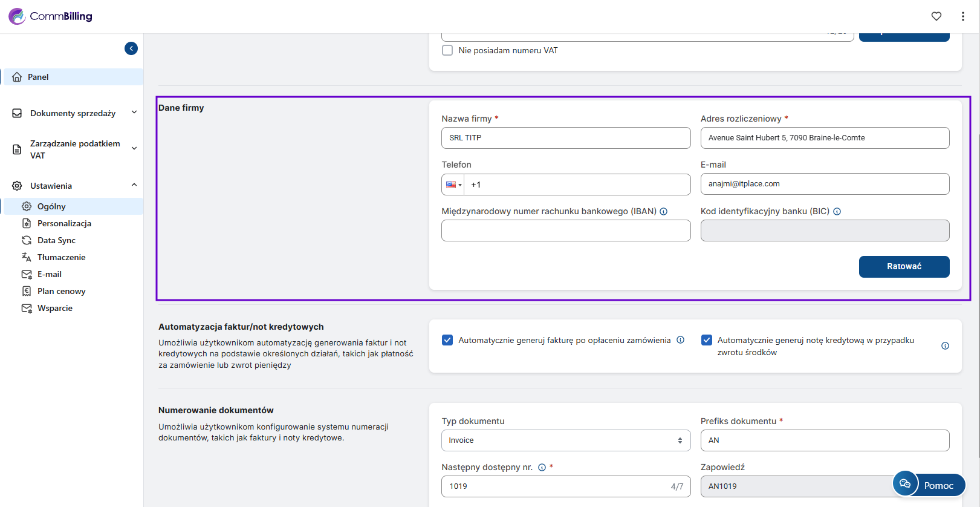The image size is (980, 507).
Task: Click the IBAN info icon
Action: (663, 212)
